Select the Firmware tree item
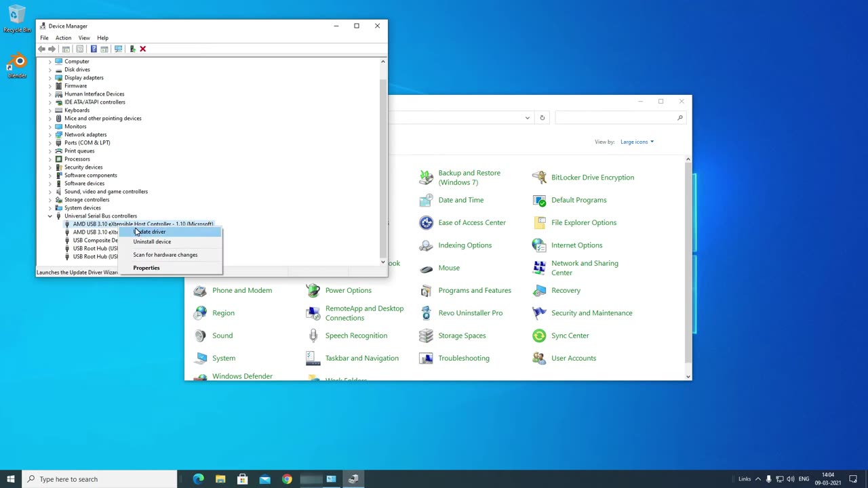Viewport: 868px width, 488px height. [75, 85]
